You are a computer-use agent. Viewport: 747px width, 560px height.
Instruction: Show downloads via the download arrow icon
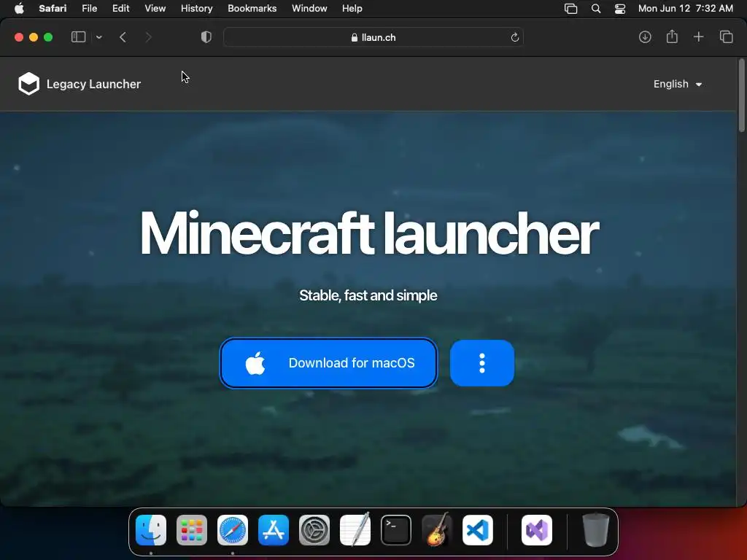(645, 37)
